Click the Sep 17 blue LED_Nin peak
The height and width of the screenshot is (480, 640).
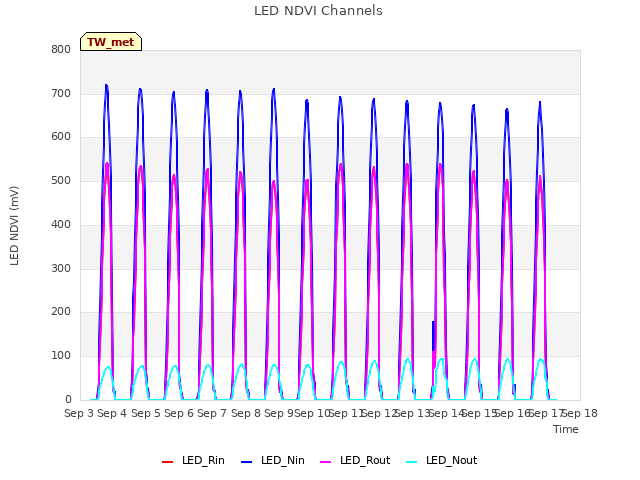tap(540, 103)
